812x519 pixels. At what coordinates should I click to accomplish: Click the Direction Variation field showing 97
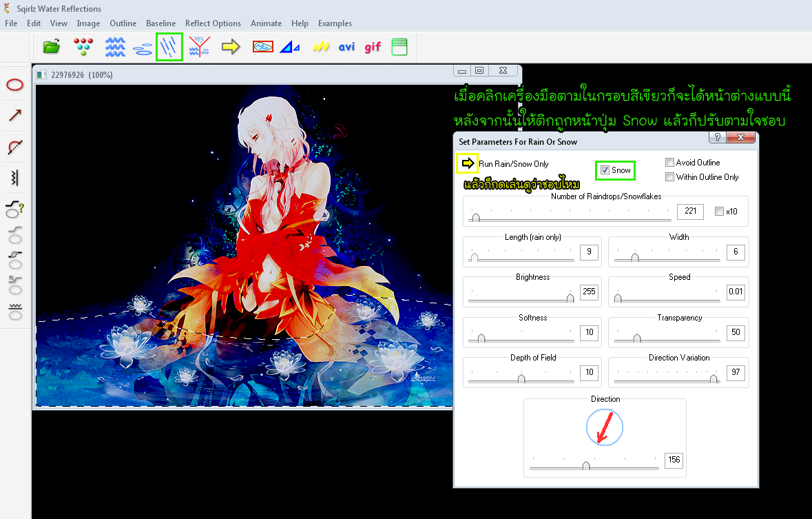[736, 372]
